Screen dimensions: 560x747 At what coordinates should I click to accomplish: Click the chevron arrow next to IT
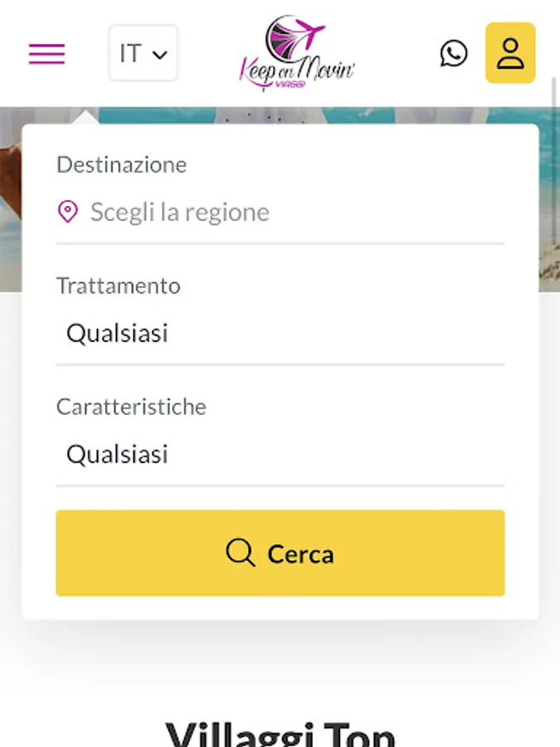(161, 55)
